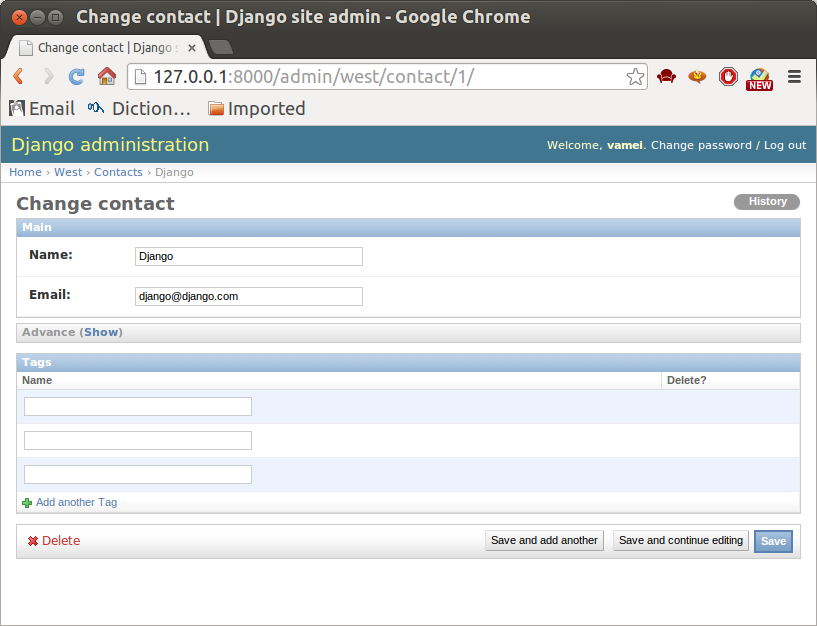Screen dimensions: 817x626
Task: Maximize the Chrome window
Action: pyautogui.click(x=55, y=18)
